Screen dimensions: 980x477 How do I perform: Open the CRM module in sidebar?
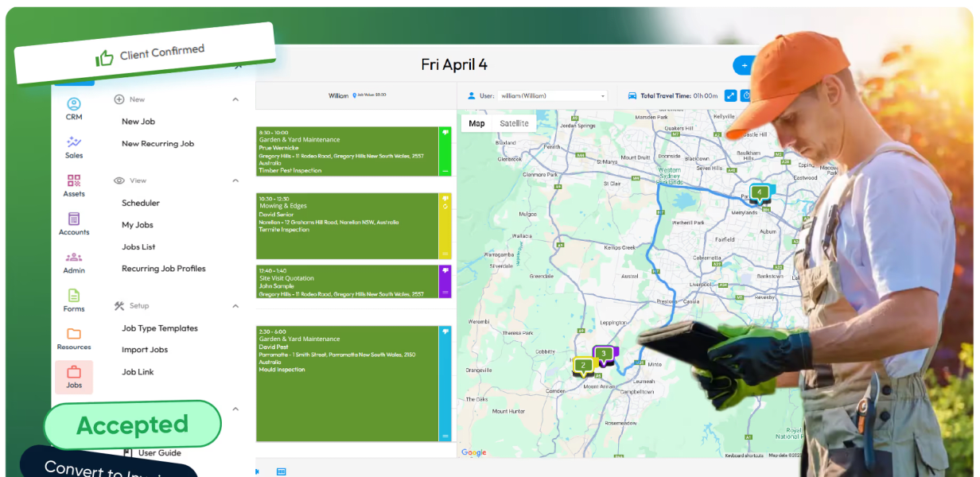pyautogui.click(x=74, y=109)
